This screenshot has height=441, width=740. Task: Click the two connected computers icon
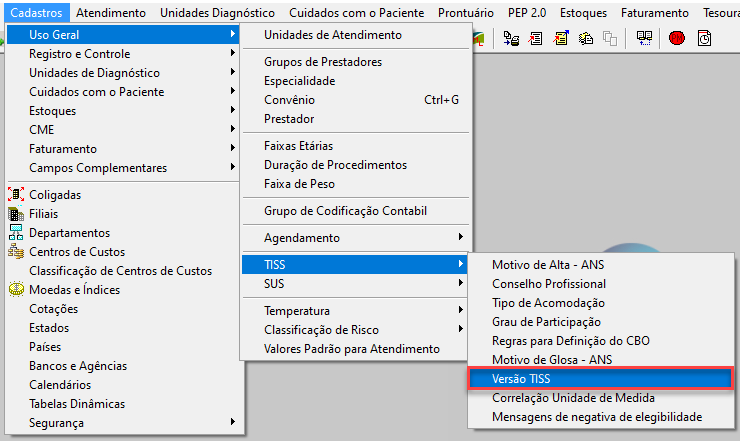coord(644,38)
